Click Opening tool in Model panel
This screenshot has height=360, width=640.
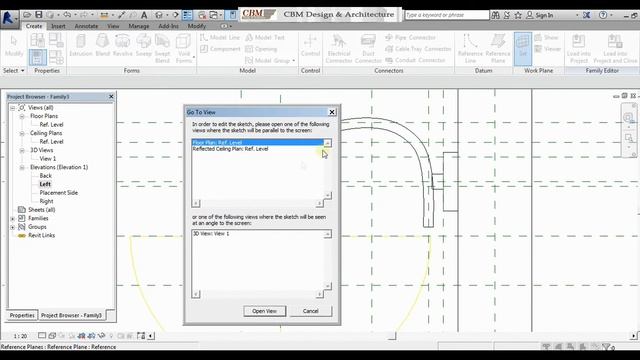point(261,49)
